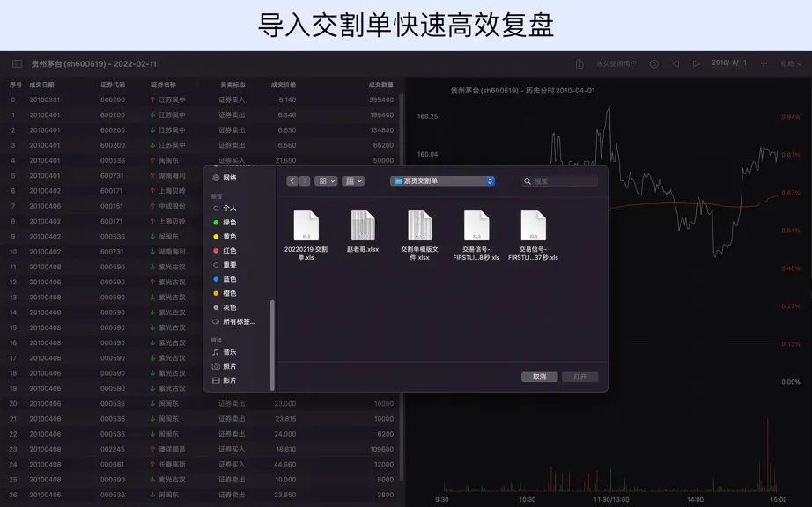Toggle the sidebar panel icon
This screenshot has width=812, height=507.
pos(17,63)
